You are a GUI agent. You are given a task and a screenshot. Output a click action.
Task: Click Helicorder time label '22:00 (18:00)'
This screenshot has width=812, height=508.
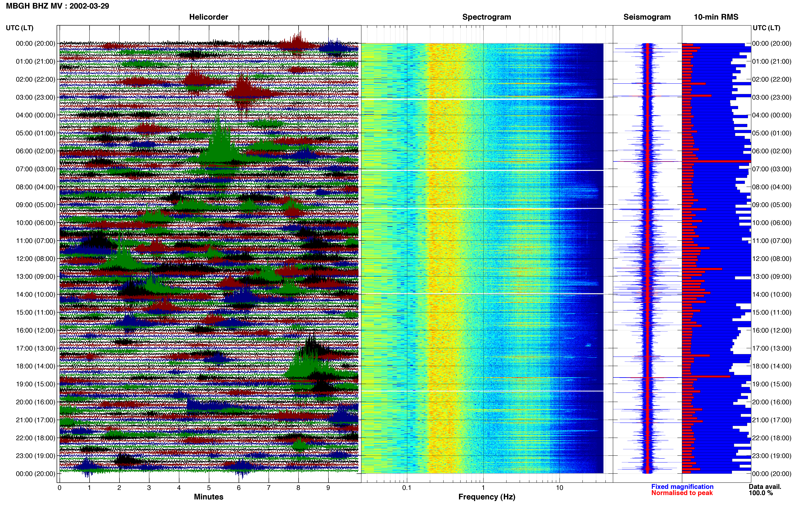(x=36, y=438)
